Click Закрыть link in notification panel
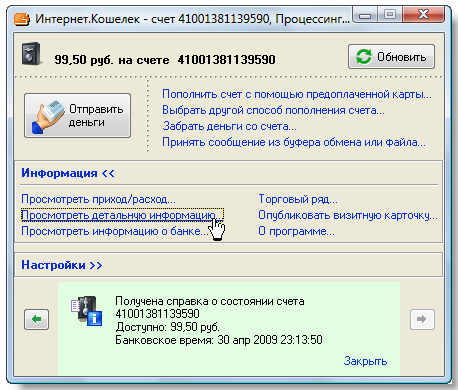458x390 pixels. pos(365,361)
